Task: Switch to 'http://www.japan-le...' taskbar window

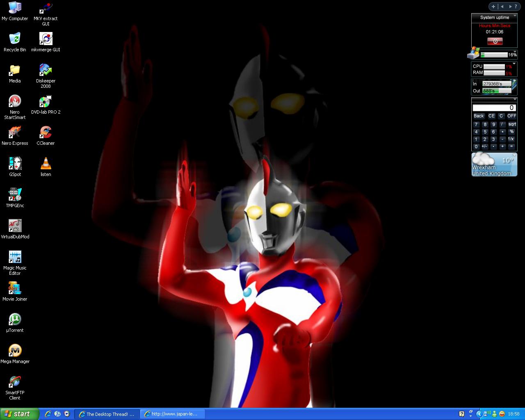Action: [x=173, y=414]
